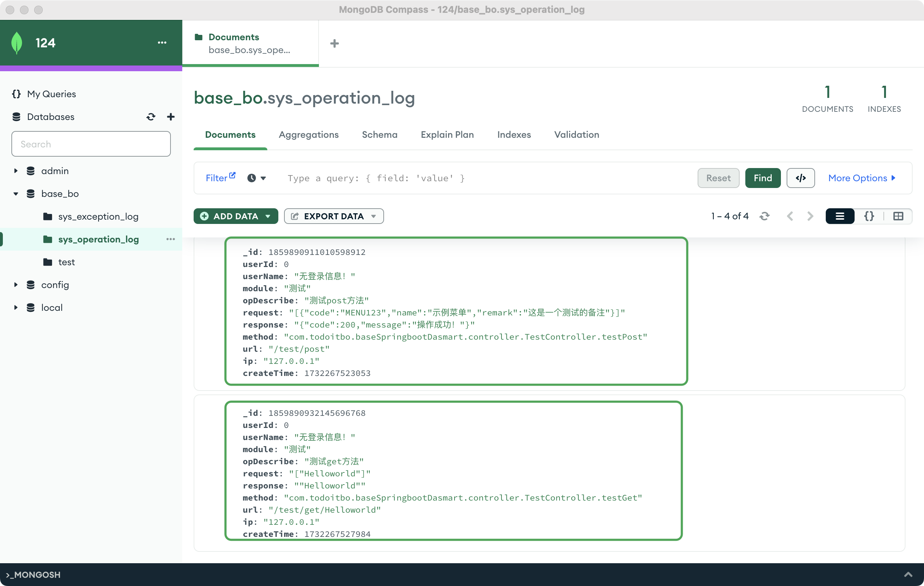Image resolution: width=924 pixels, height=586 pixels.
Task: Open connection options ellipsis next to 124
Action: [162, 43]
